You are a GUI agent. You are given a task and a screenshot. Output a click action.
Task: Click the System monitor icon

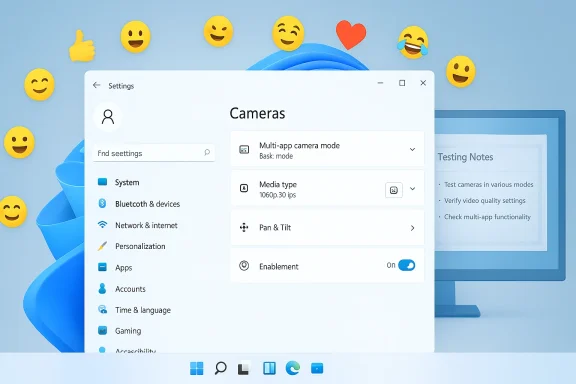pos(102,182)
